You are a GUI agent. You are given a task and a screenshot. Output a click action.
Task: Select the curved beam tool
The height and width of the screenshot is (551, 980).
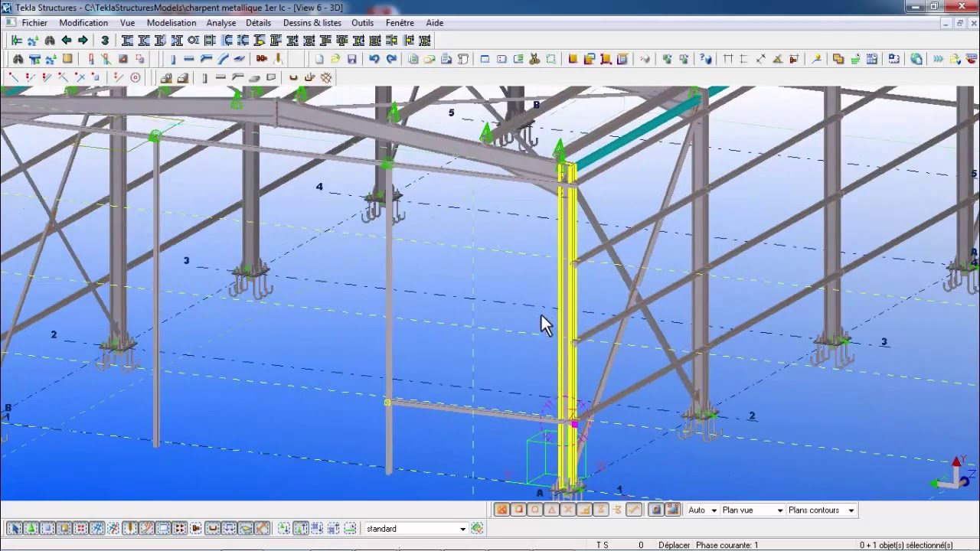click(x=223, y=59)
